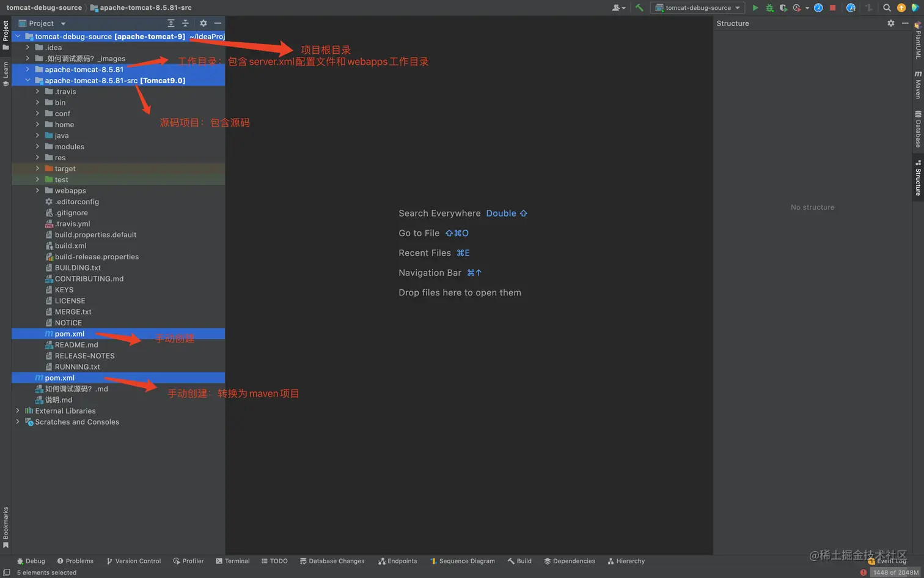This screenshot has width=924, height=578.
Task: Toggle the Project side tab
Action: coord(5,35)
